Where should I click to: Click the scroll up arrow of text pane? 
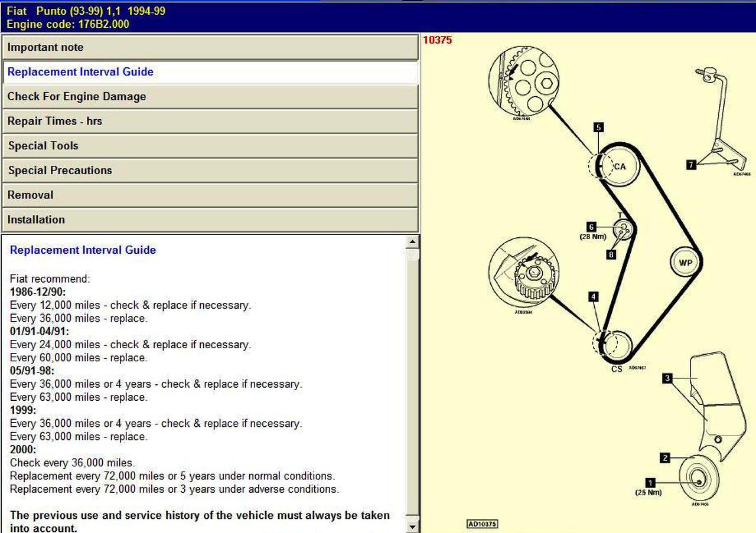[413, 241]
